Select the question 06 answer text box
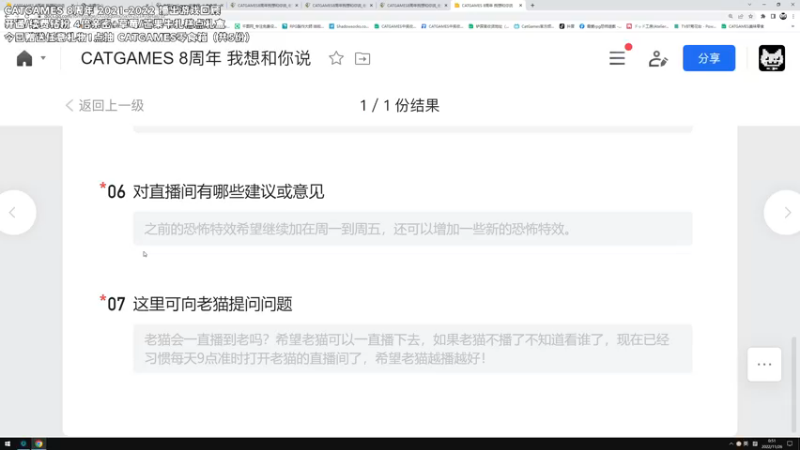The image size is (800, 450). pyautogui.click(x=413, y=229)
